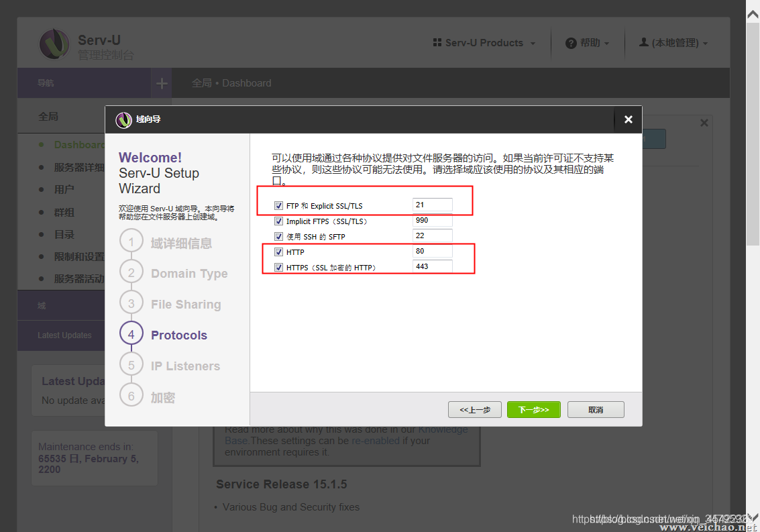Click the page scrollbar up arrow

tap(753, 15)
